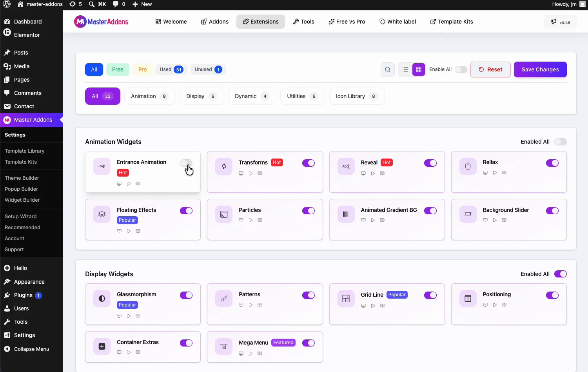Filter by Icon Library category
588x372 pixels.
357,96
